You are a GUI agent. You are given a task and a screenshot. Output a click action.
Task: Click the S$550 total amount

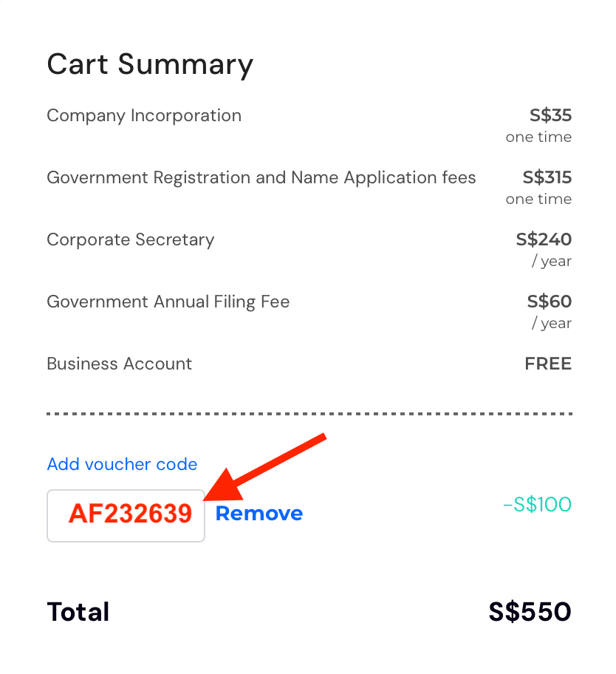point(530,612)
